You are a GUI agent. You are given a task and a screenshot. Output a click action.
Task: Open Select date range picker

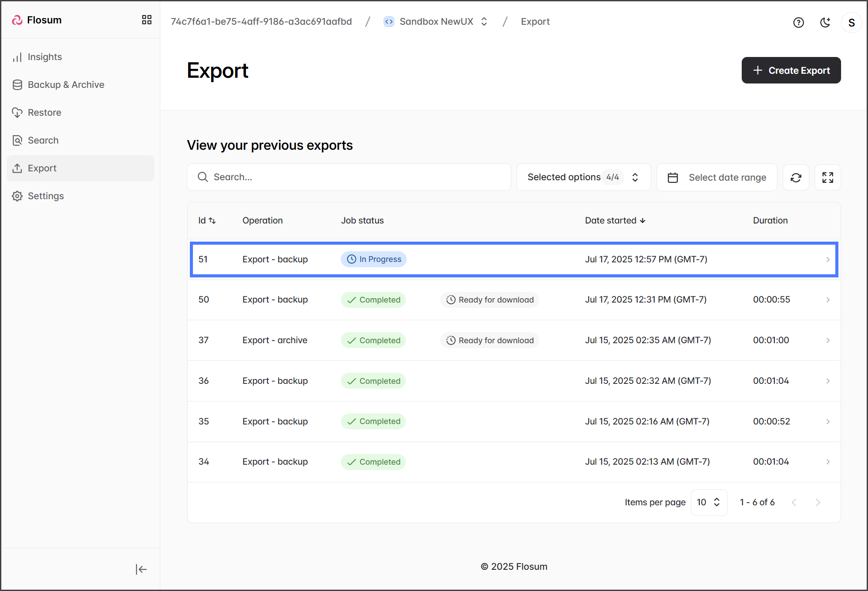click(x=717, y=178)
